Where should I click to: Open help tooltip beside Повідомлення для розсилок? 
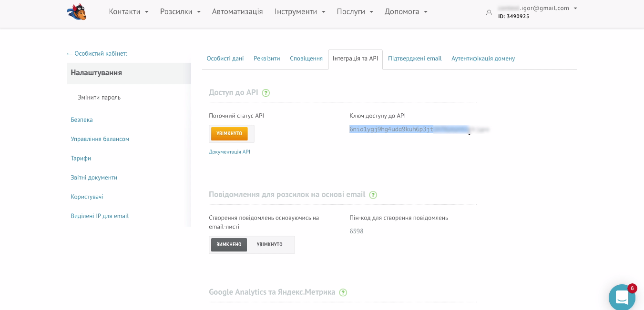[x=373, y=195]
